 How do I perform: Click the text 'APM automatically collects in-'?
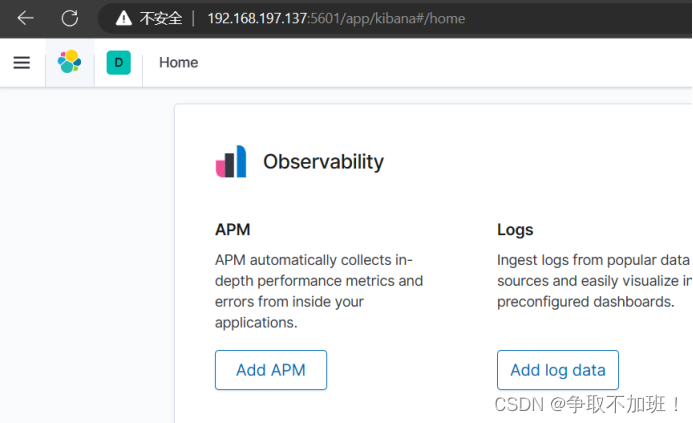pos(314,260)
